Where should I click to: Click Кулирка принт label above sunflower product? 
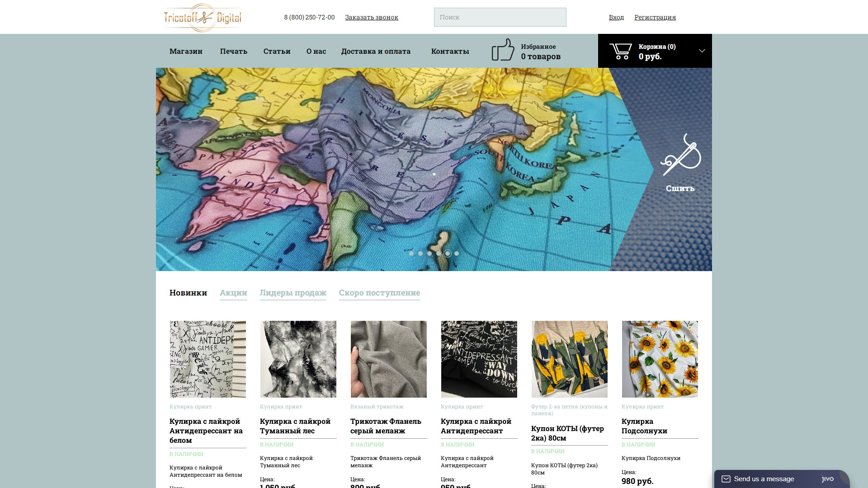pos(642,407)
